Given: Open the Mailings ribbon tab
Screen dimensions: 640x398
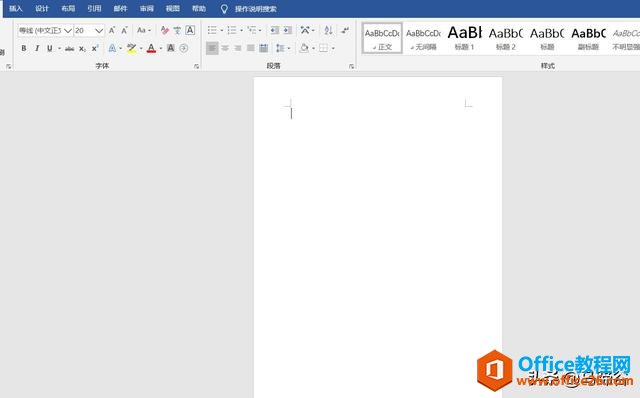Looking at the screenshot, I should [x=120, y=9].
